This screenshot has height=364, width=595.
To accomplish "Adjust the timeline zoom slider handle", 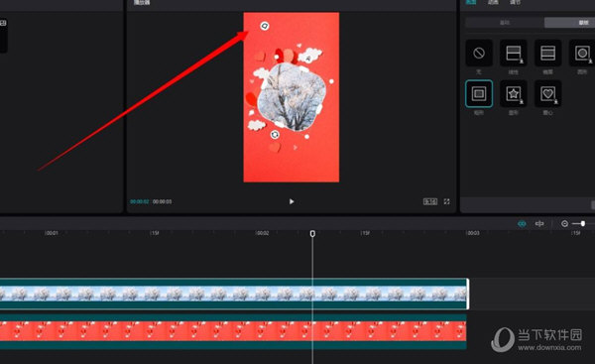I will (583, 223).
